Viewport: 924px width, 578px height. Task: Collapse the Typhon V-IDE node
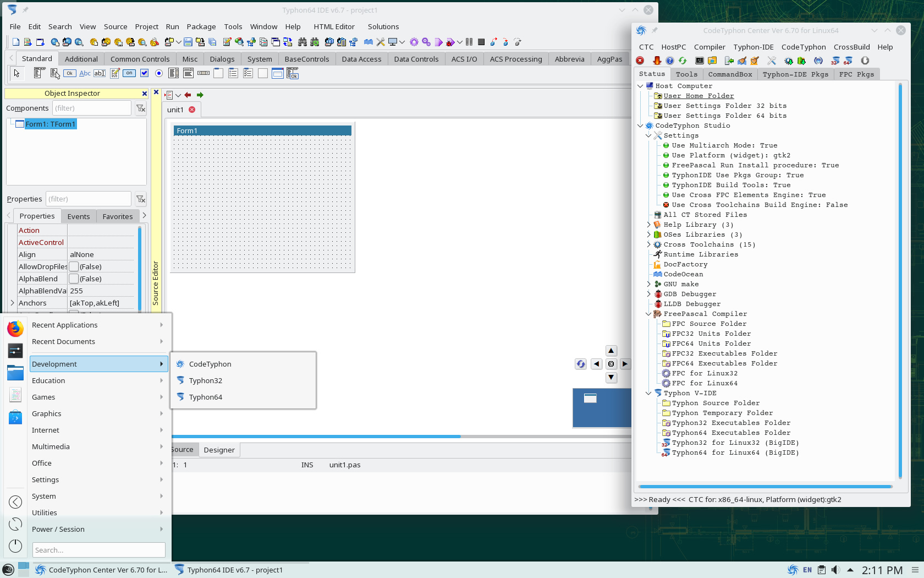pyautogui.click(x=648, y=393)
